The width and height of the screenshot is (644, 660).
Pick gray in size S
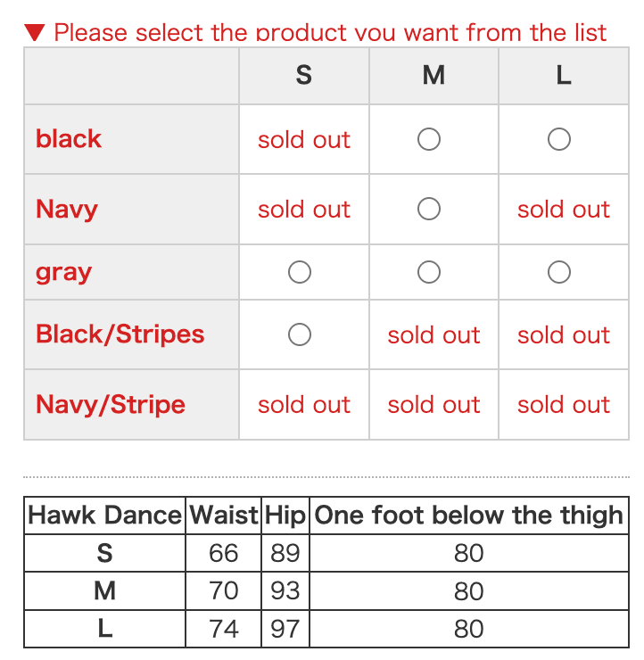pos(300,272)
